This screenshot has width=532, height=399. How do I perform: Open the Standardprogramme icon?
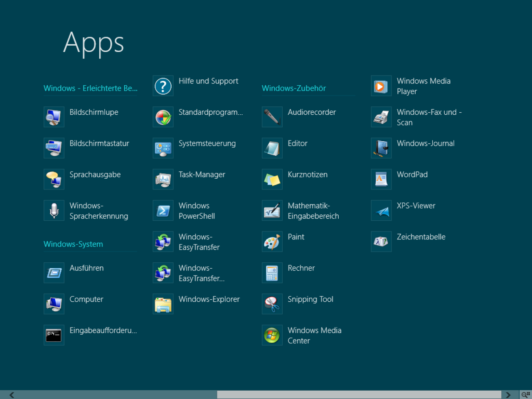(x=163, y=117)
